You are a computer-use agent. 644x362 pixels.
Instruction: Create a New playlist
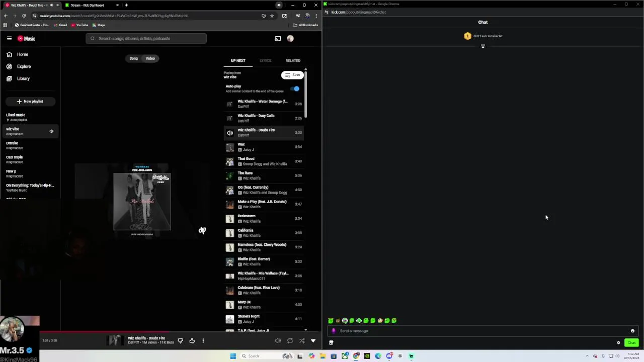pos(30,101)
